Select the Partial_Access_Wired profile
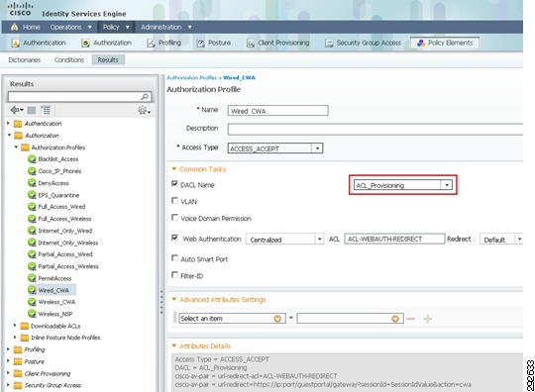 tap(65, 254)
